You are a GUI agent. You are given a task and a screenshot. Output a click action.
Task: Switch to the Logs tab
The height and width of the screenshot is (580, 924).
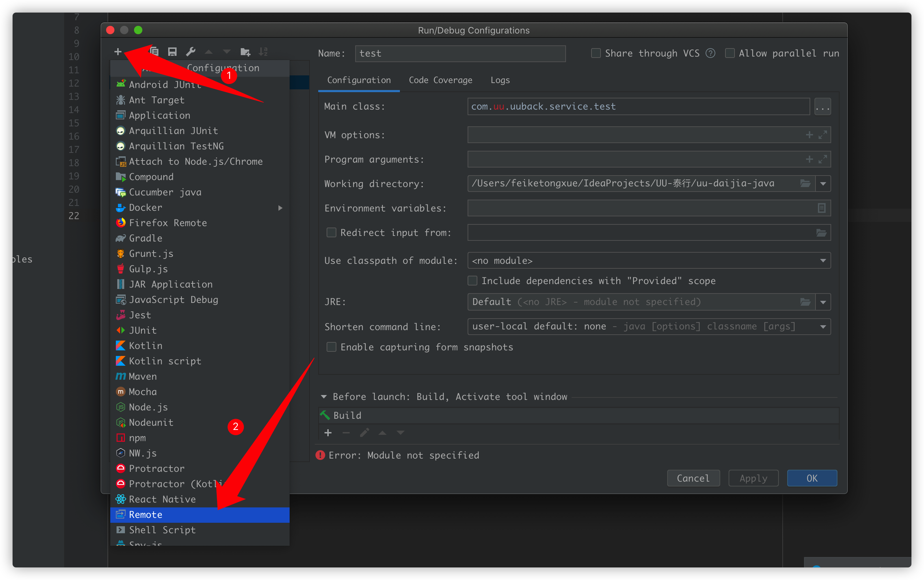(500, 80)
